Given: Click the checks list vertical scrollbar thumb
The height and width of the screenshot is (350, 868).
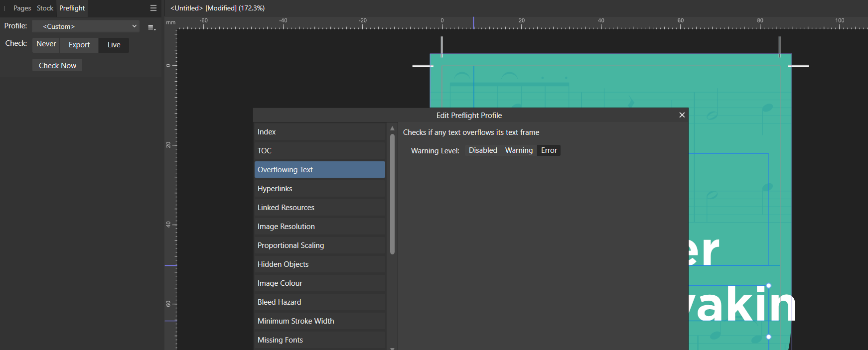Looking at the screenshot, I should coord(392,194).
